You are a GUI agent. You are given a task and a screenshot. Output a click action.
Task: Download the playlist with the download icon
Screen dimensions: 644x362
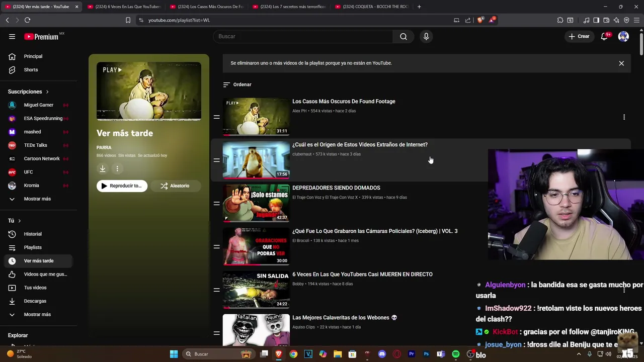click(103, 169)
